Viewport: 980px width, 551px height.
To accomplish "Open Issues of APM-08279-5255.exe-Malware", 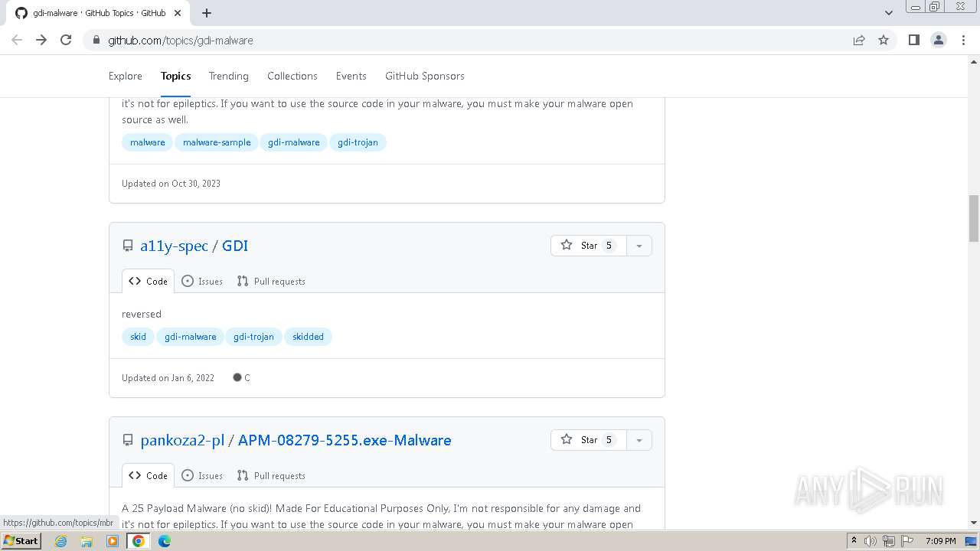I will (x=202, y=475).
